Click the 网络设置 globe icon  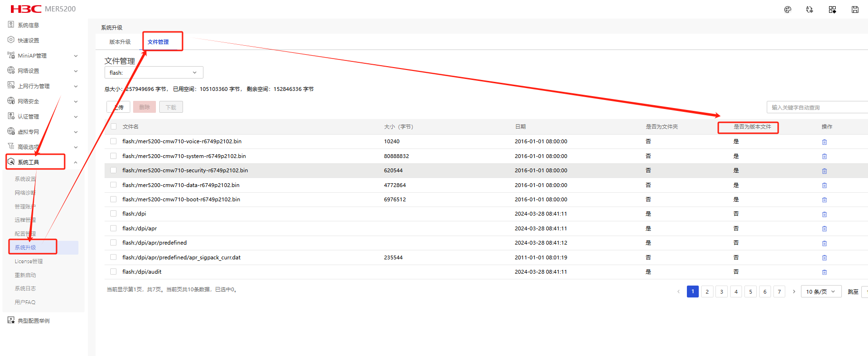(x=11, y=70)
